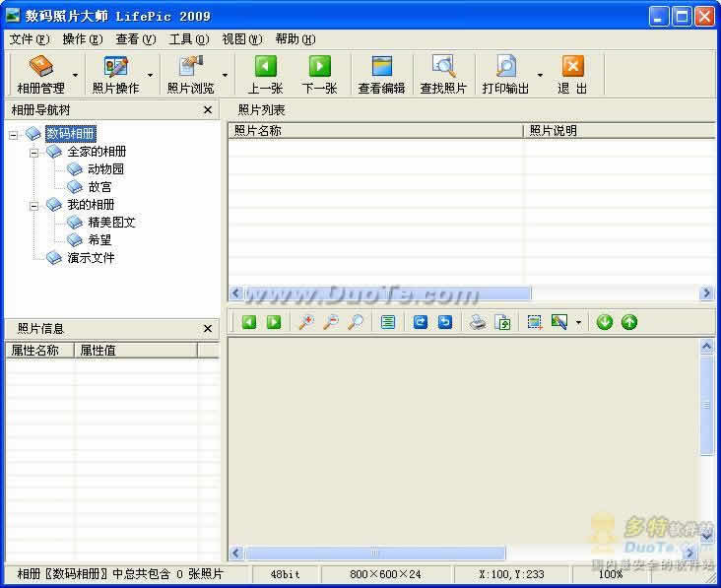This screenshot has height=588, width=721.
Task: Open the dropdown arrow next to 照片操作
Action: [x=151, y=75]
